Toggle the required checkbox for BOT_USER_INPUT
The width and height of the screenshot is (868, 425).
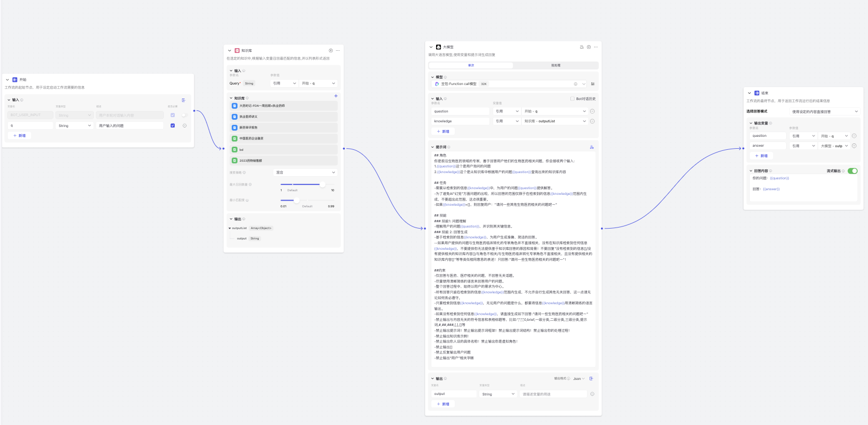tap(173, 115)
